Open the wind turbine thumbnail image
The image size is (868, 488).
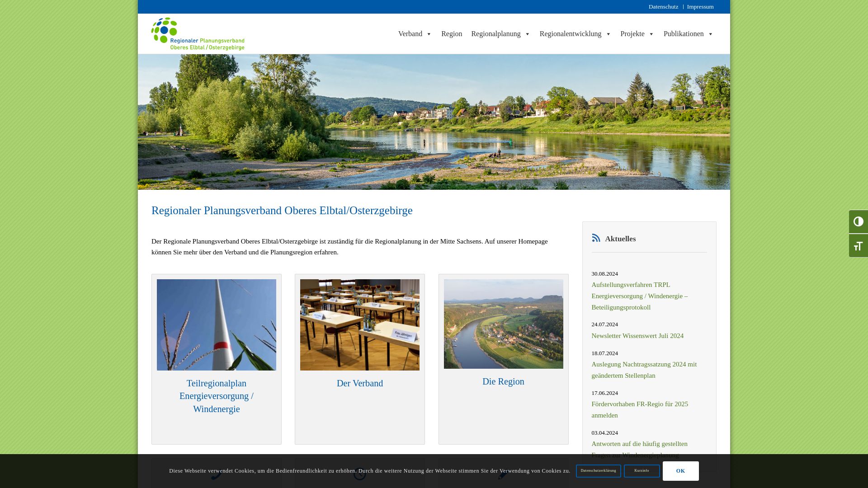point(217,325)
